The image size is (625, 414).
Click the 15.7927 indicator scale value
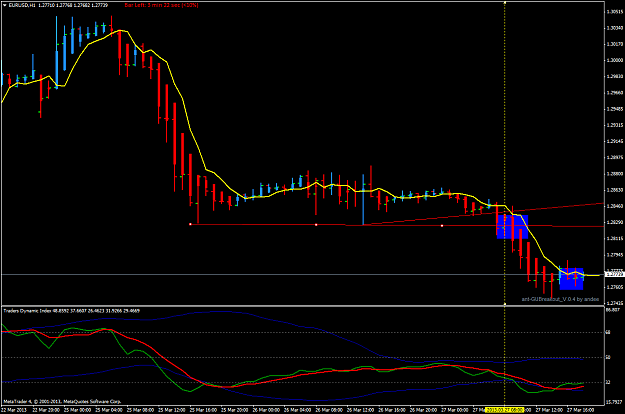click(614, 402)
